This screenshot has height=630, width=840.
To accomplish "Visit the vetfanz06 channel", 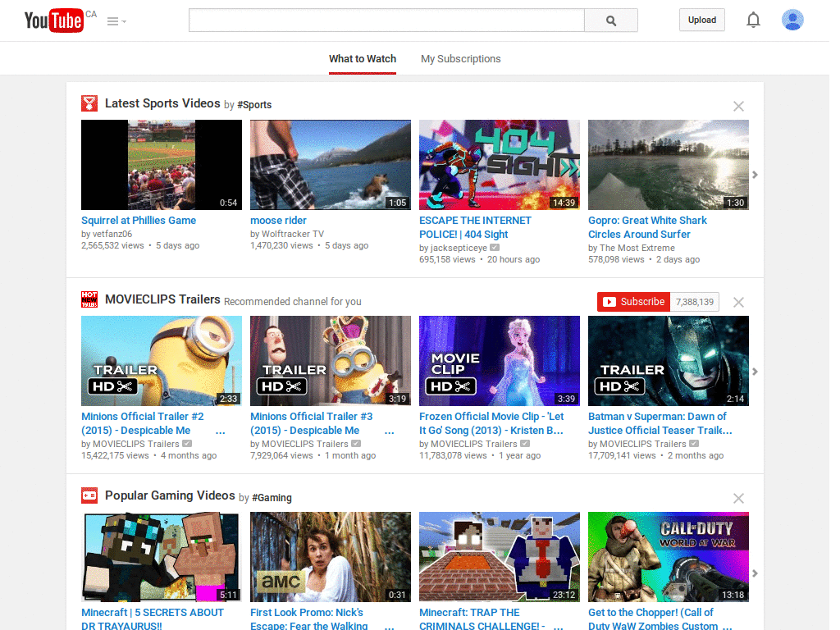I will (112, 234).
